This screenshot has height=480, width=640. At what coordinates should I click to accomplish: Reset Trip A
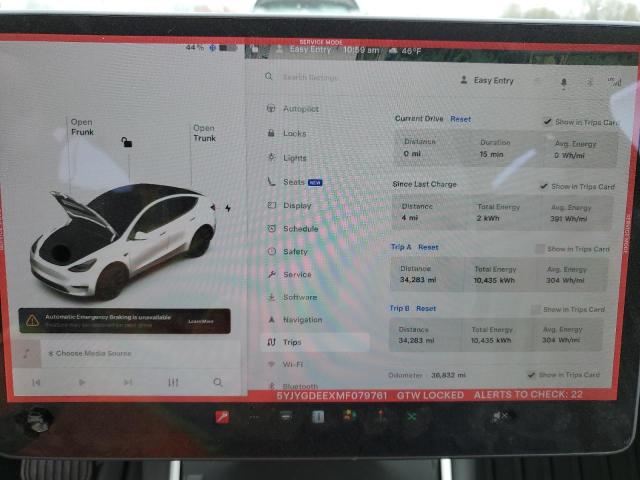tap(428, 247)
